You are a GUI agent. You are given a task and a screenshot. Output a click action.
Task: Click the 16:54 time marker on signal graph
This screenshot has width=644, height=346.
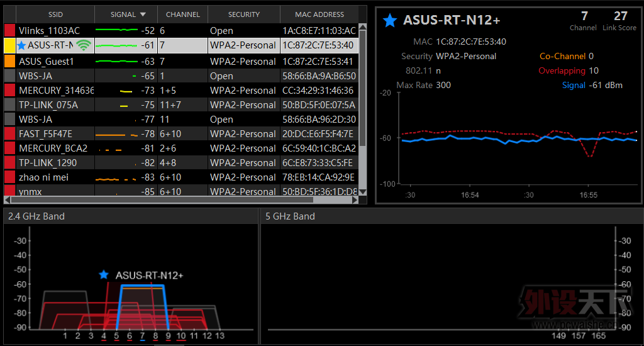pos(470,195)
